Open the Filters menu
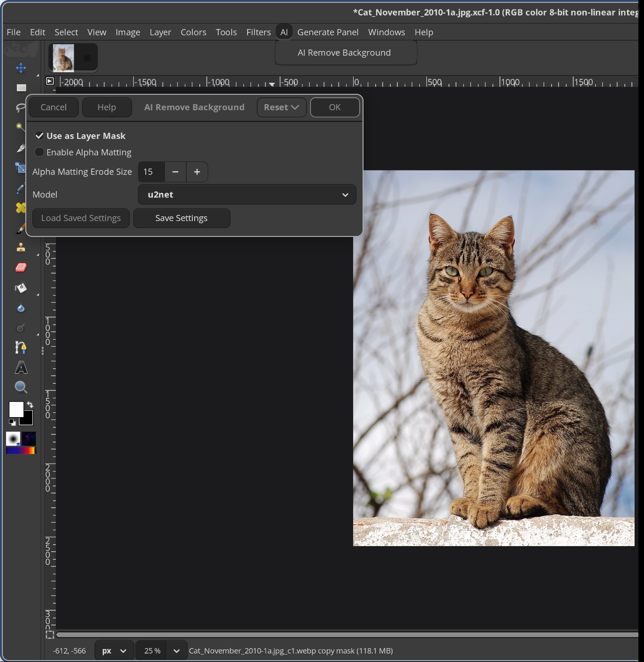 pyautogui.click(x=258, y=32)
